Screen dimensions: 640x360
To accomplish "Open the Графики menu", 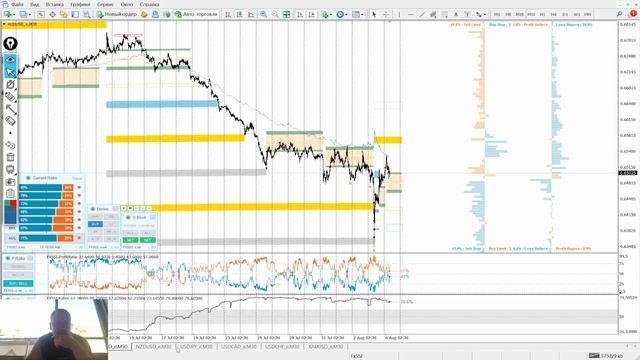I will click(80, 4).
